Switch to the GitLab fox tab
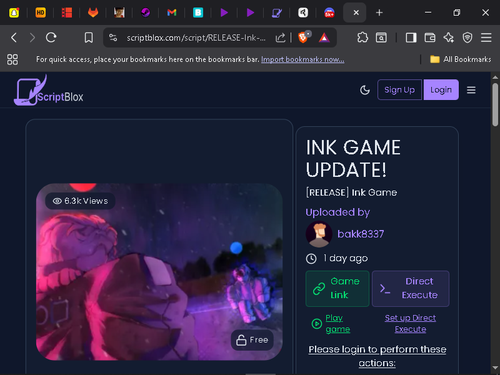 [93, 13]
